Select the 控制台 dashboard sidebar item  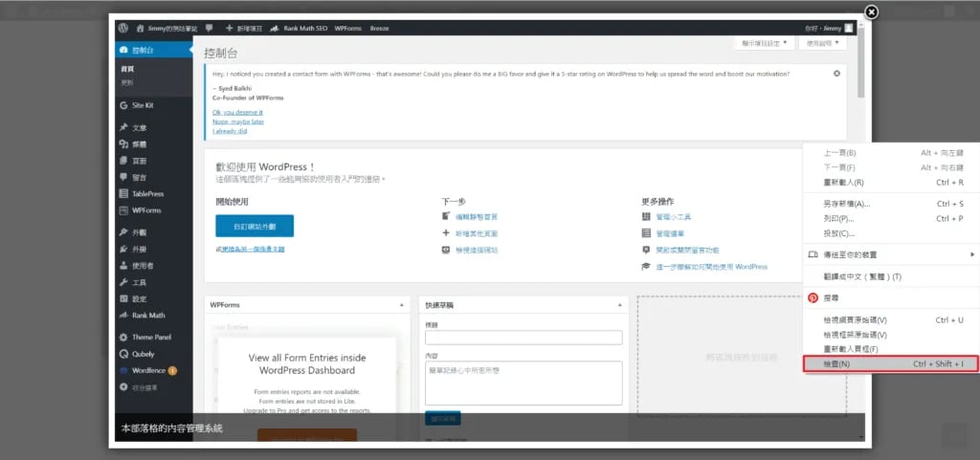coord(154,50)
